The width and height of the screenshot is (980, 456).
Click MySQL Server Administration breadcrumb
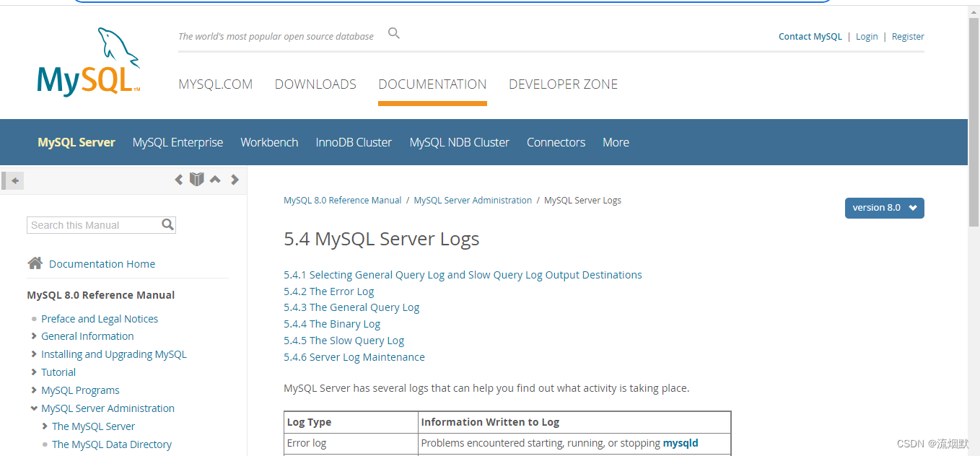point(473,201)
